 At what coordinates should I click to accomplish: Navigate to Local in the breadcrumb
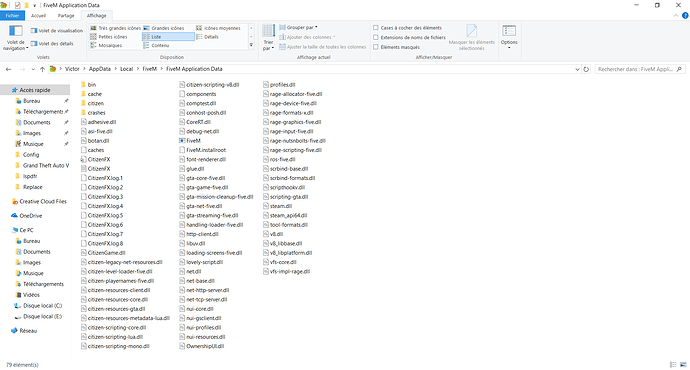126,69
